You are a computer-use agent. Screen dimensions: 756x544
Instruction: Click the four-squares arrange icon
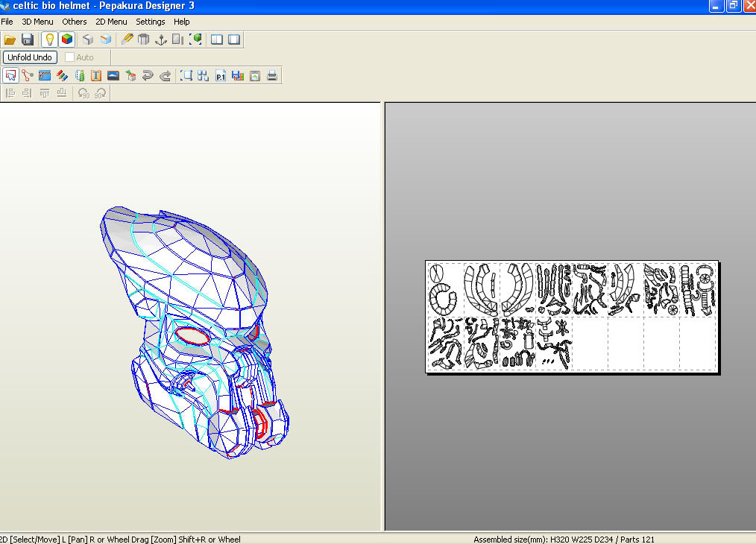pyautogui.click(x=203, y=76)
